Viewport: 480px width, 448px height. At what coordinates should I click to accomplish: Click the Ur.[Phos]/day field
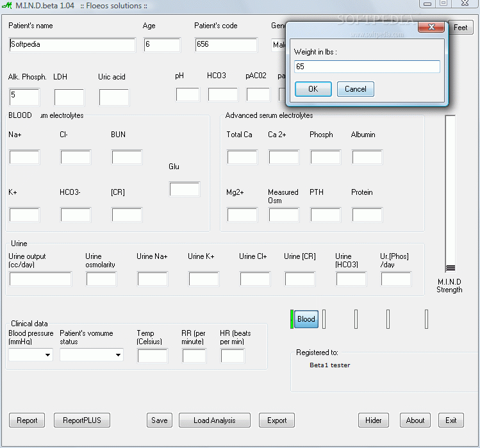pyautogui.click(x=396, y=279)
